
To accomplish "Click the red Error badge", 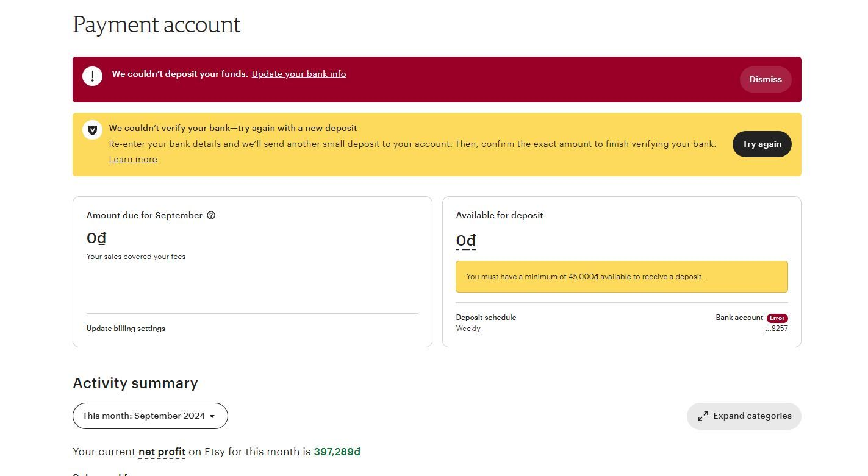I will point(777,318).
